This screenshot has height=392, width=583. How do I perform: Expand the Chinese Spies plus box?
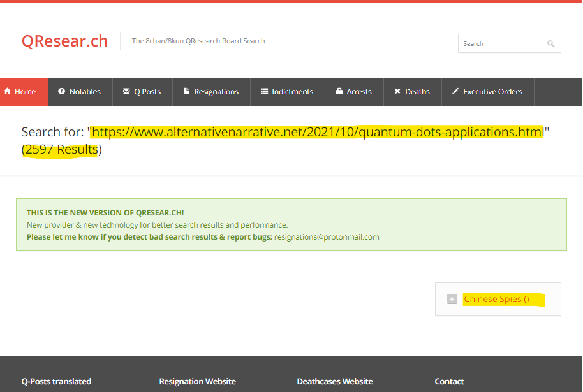[x=452, y=299]
